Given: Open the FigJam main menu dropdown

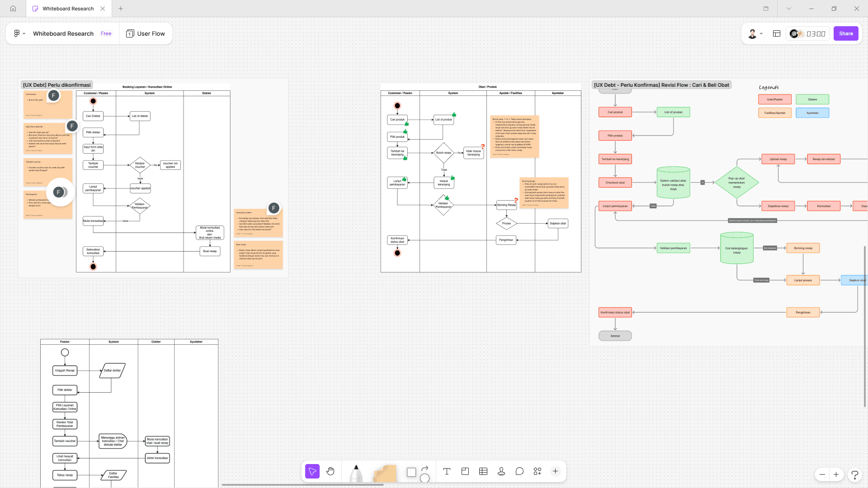Looking at the screenshot, I should [x=19, y=33].
